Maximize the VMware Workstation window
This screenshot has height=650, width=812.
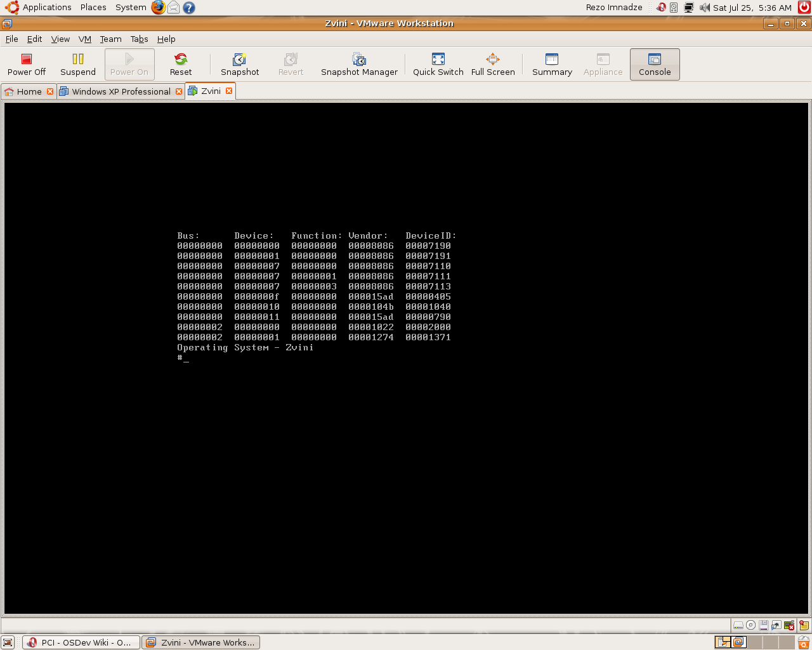click(x=787, y=23)
